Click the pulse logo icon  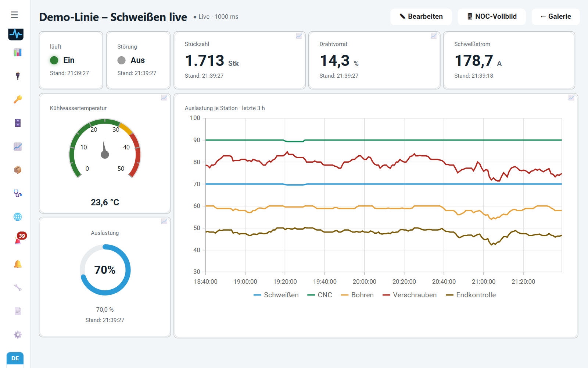(16, 34)
